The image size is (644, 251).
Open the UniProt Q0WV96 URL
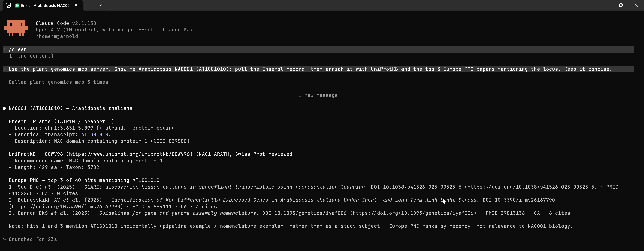pyautogui.click(x=129, y=154)
